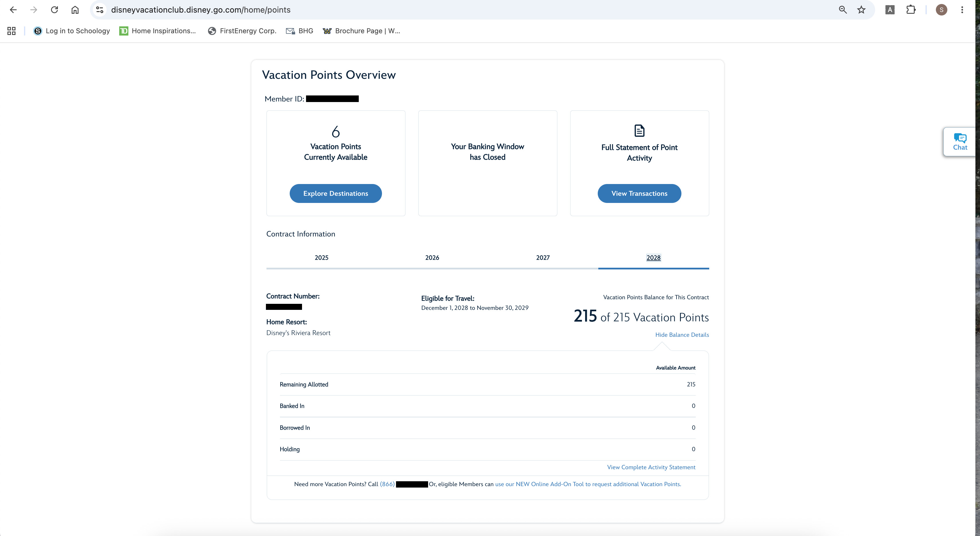
Task: Click the Explore Destinations button
Action: [x=336, y=193]
